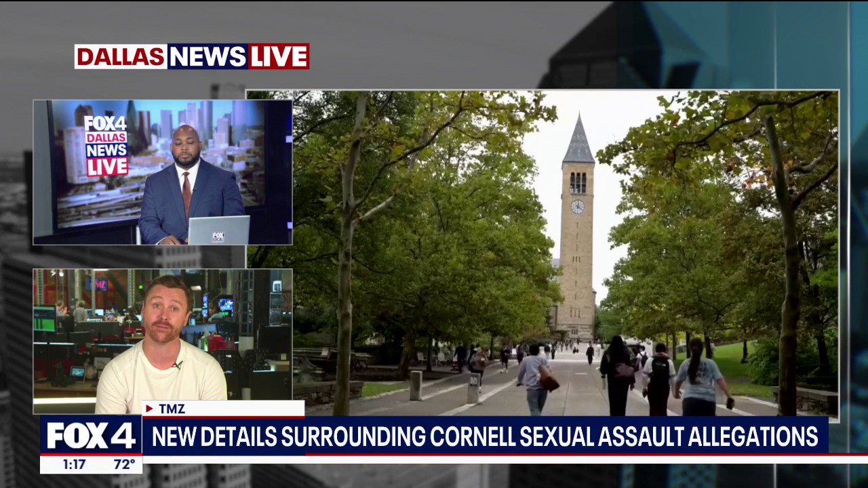Click the "72°" temperature reading
Viewport: 868px width, 488px height.
(124, 464)
